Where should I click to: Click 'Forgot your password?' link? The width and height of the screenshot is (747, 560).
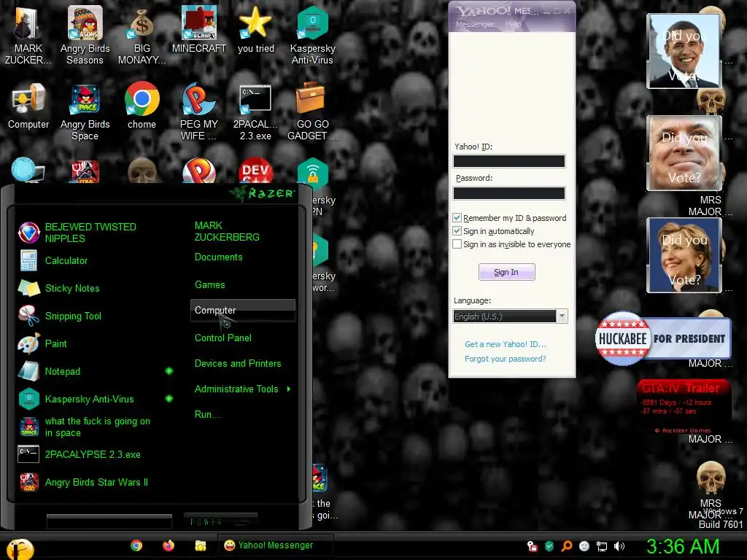[x=506, y=359]
